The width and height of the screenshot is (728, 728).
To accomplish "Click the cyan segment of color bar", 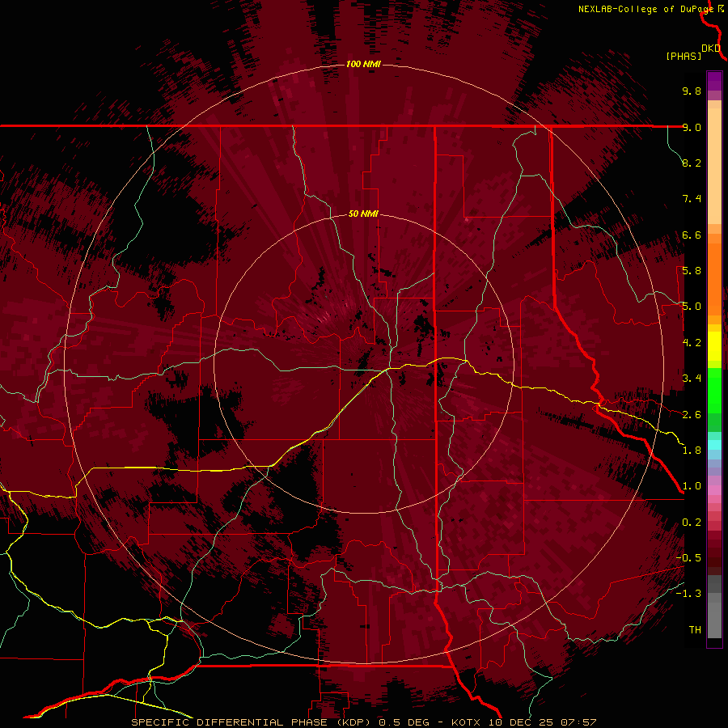I will [714, 445].
